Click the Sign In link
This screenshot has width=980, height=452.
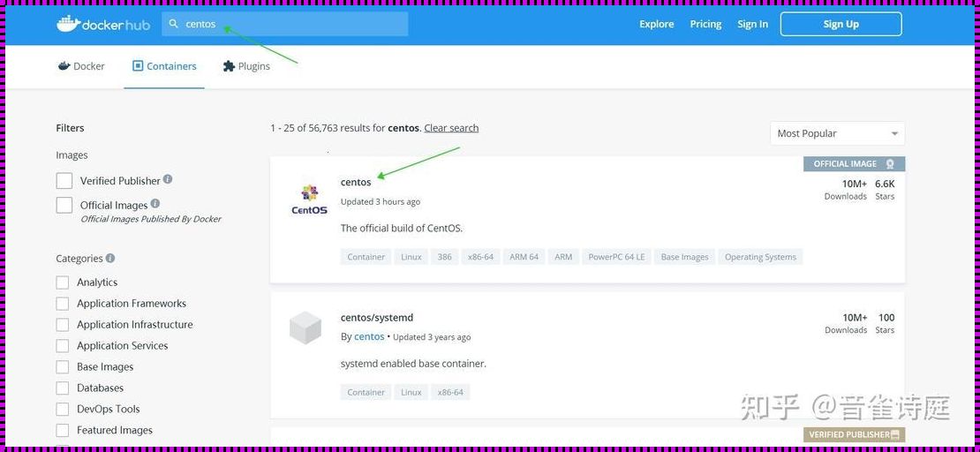click(752, 25)
